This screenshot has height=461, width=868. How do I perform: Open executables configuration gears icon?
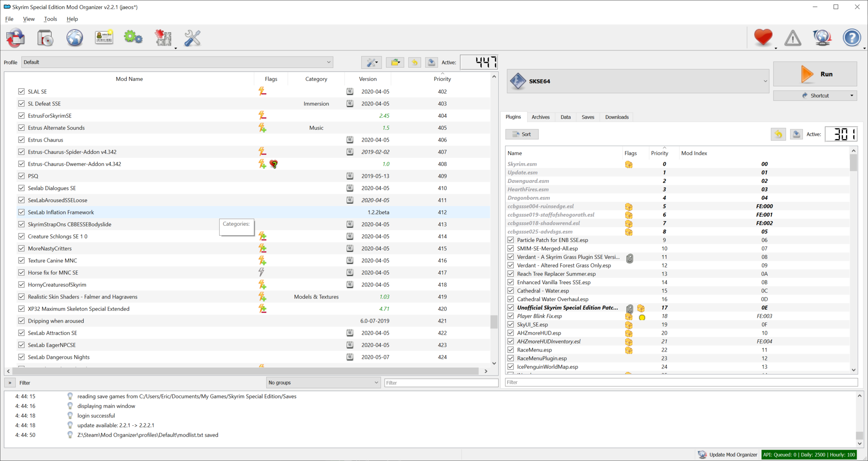133,38
